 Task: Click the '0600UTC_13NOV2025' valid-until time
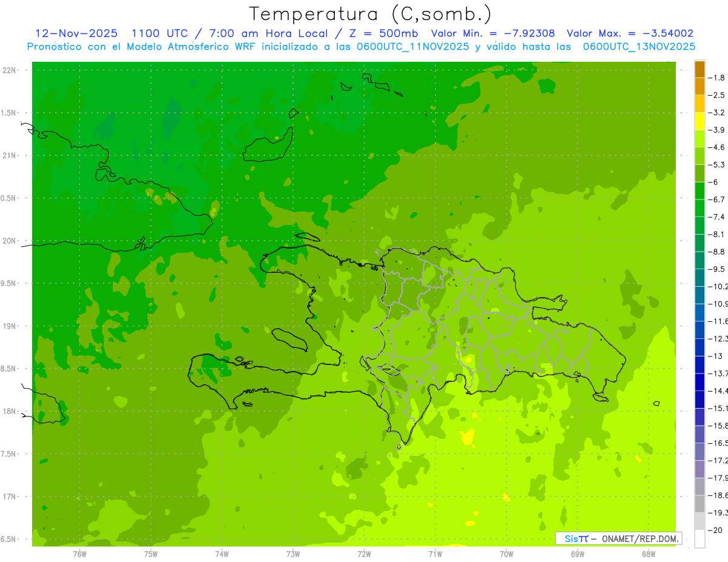(639, 47)
